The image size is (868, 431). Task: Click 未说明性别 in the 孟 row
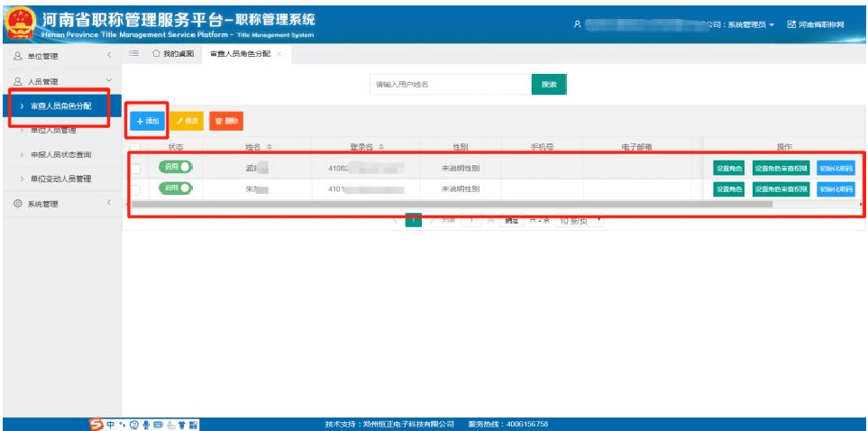[x=461, y=168]
